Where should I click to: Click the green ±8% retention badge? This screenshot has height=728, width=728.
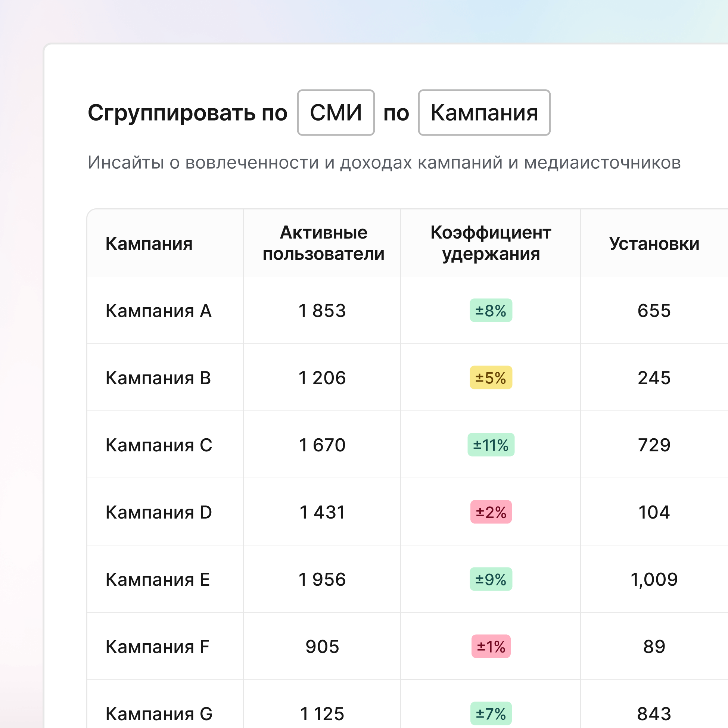pyautogui.click(x=491, y=311)
